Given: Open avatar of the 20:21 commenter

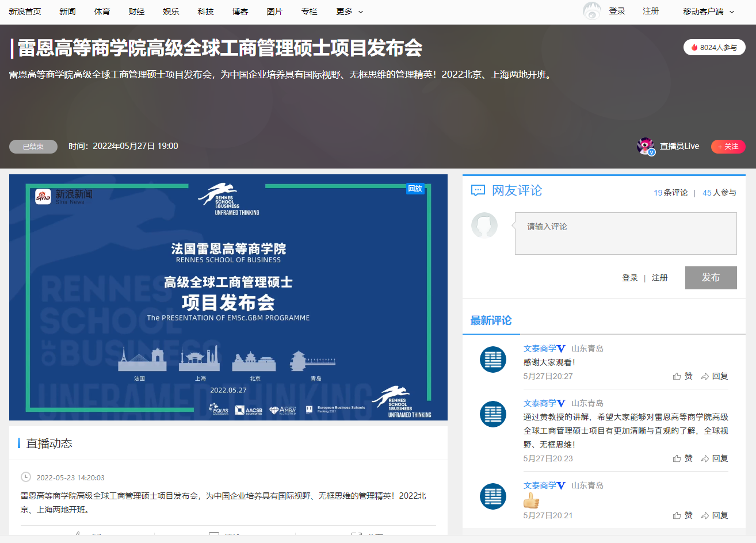Looking at the screenshot, I should 493,496.
